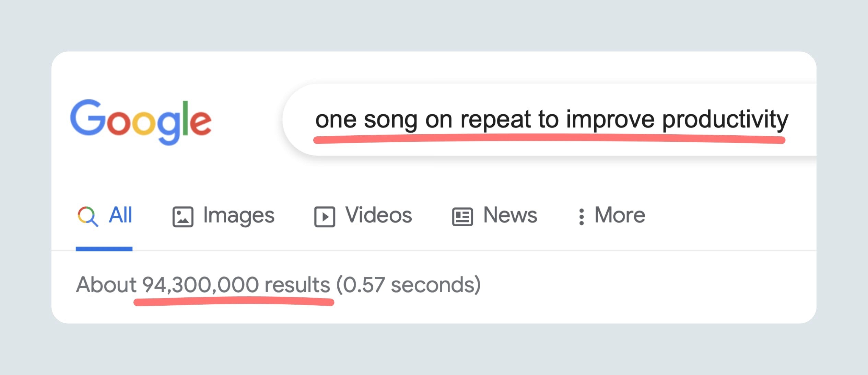Open the News tab label
This screenshot has width=868, height=375.
pos(510,215)
